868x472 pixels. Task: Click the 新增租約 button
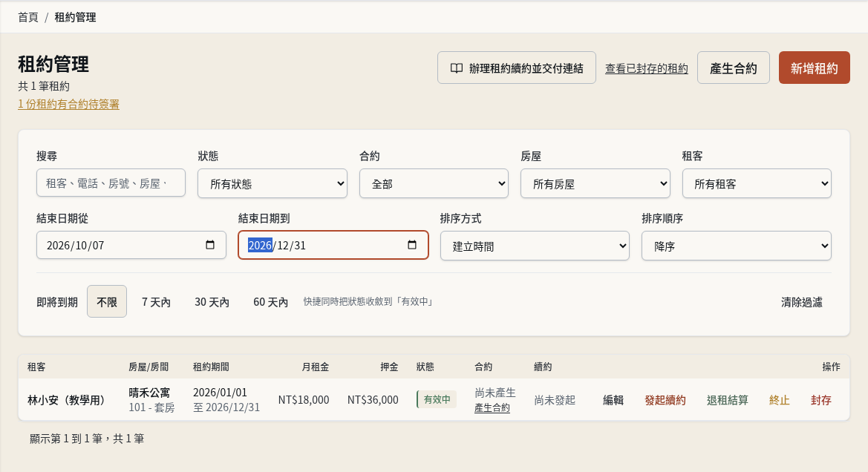pos(815,68)
